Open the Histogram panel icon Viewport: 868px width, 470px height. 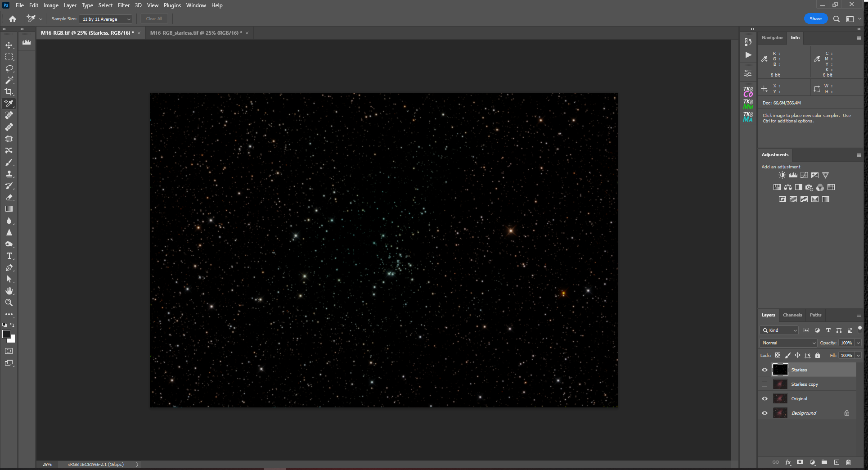point(27,42)
